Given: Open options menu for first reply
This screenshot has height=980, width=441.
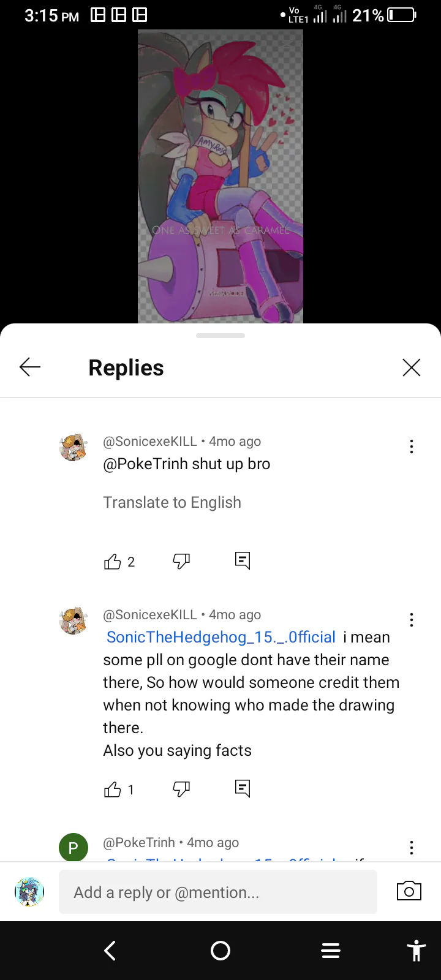Looking at the screenshot, I should [x=412, y=447].
